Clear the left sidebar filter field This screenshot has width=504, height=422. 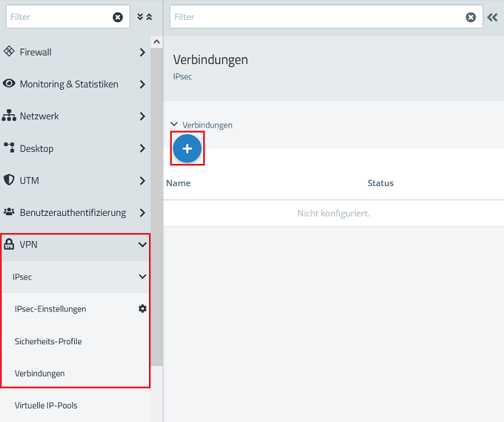118,17
